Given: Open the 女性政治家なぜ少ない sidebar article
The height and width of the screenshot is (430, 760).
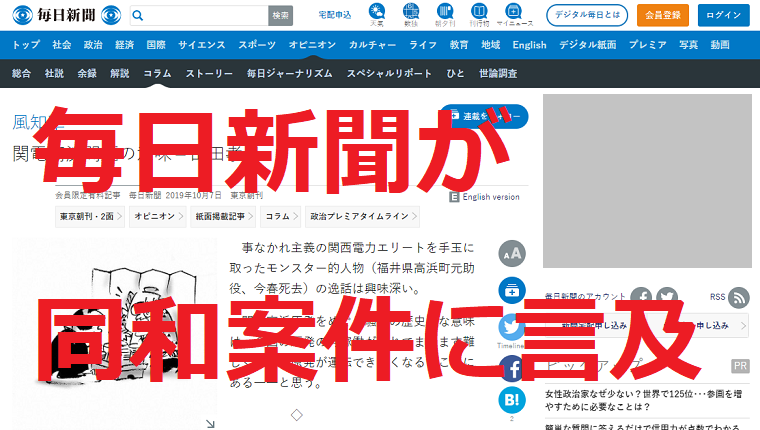Looking at the screenshot, I should (643, 400).
